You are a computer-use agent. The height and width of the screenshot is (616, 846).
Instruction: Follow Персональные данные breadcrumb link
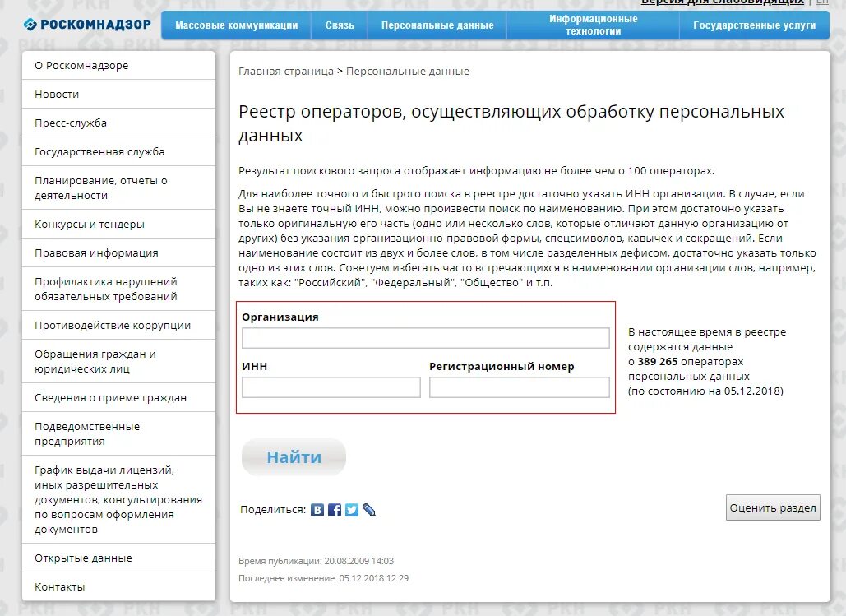[x=407, y=72]
